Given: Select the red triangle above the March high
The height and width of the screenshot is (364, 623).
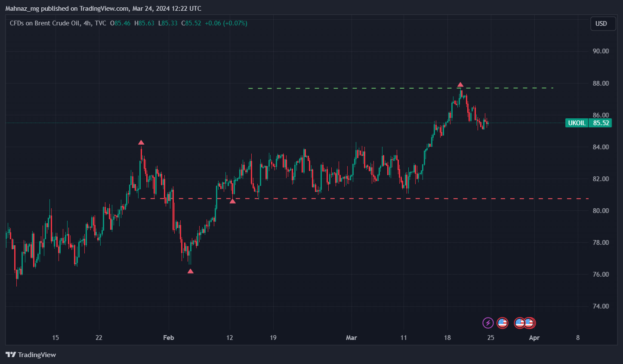Looking at the screenshot, I should point(460,85).
